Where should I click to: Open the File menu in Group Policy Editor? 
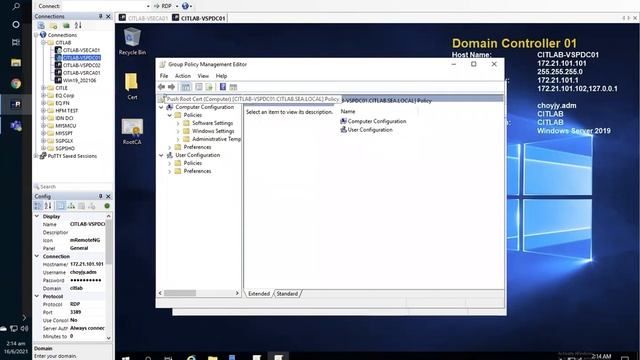pos(164,76)
